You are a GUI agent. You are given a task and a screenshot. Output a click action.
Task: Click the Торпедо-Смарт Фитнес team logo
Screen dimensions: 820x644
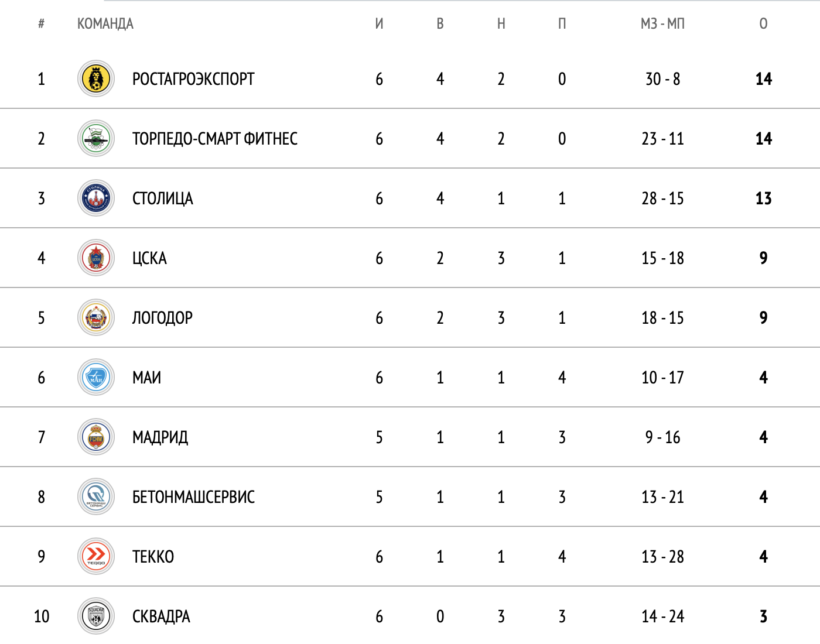(96, 139)
